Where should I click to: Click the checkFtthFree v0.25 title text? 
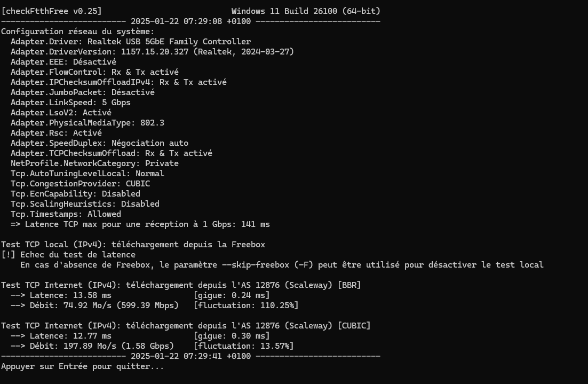51,11
